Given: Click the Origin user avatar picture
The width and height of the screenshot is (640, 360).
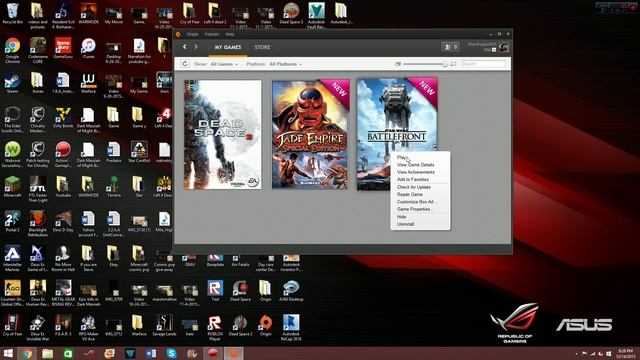Looking at the screenshot, I should pyautogui.click(x=504, y=47).
